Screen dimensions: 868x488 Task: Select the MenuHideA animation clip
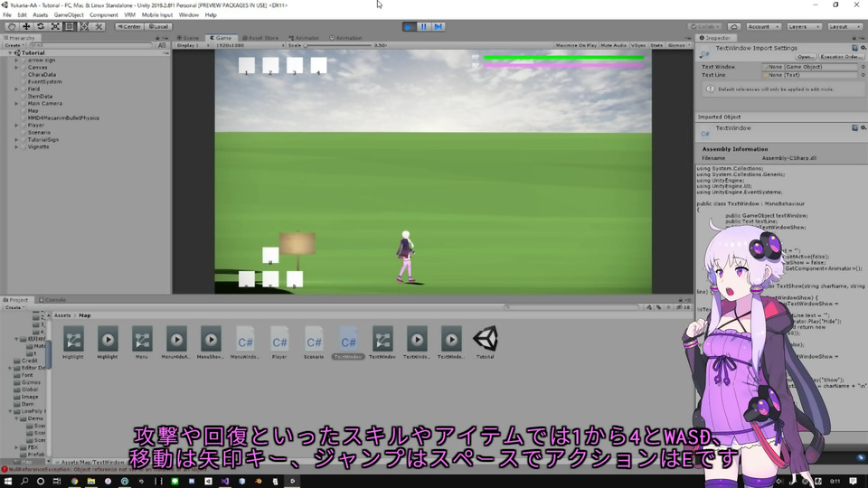[x=176, y=343]
